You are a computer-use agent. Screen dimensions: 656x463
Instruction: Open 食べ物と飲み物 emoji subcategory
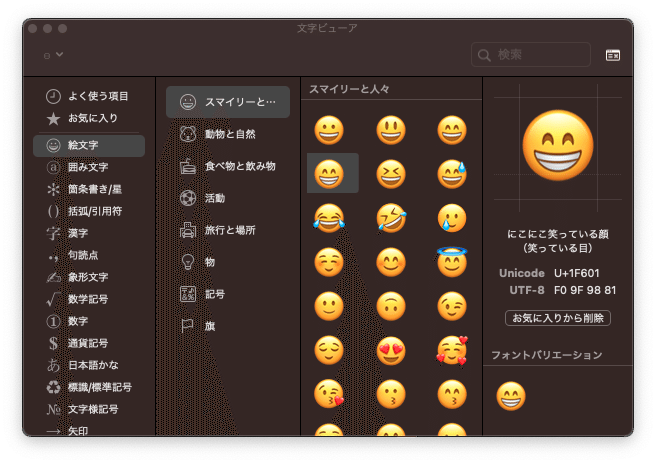[x=228, y=166]
